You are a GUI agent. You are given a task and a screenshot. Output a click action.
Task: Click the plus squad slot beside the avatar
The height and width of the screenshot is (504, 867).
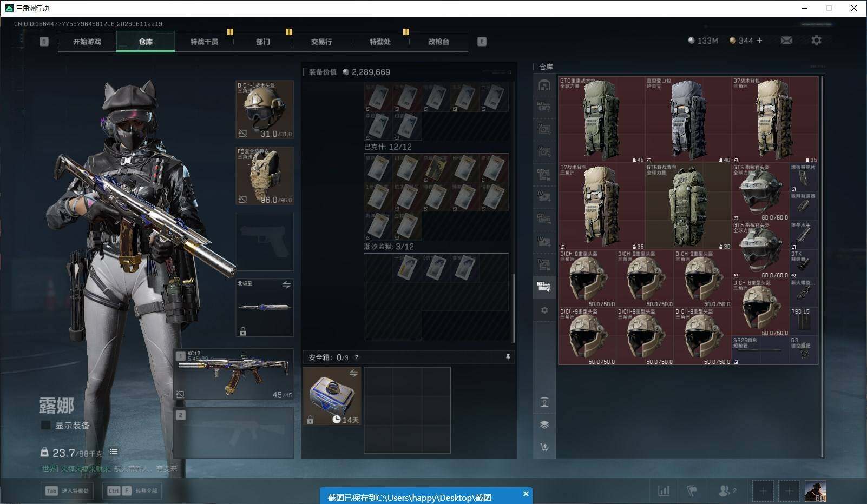tap(789, 490)
